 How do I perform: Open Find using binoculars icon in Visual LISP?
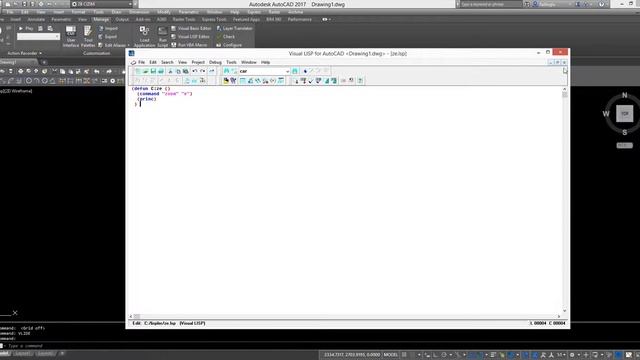(x=227, y=71)
